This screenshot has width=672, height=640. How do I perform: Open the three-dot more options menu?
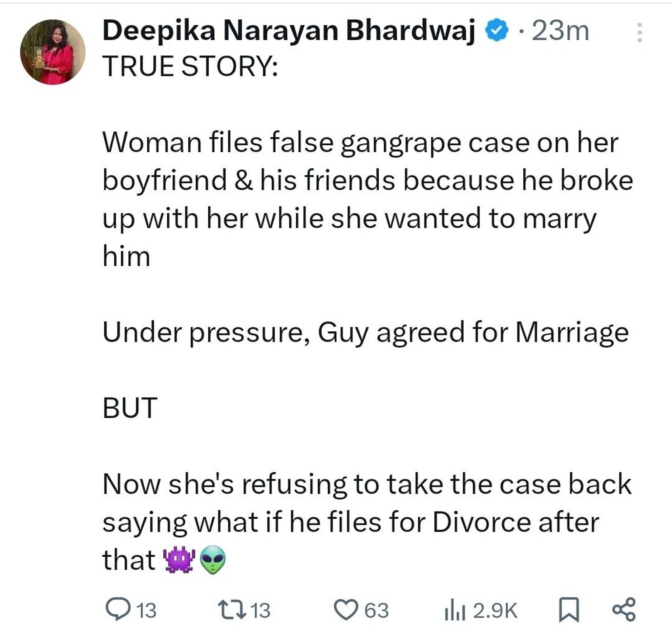[640, 32]
